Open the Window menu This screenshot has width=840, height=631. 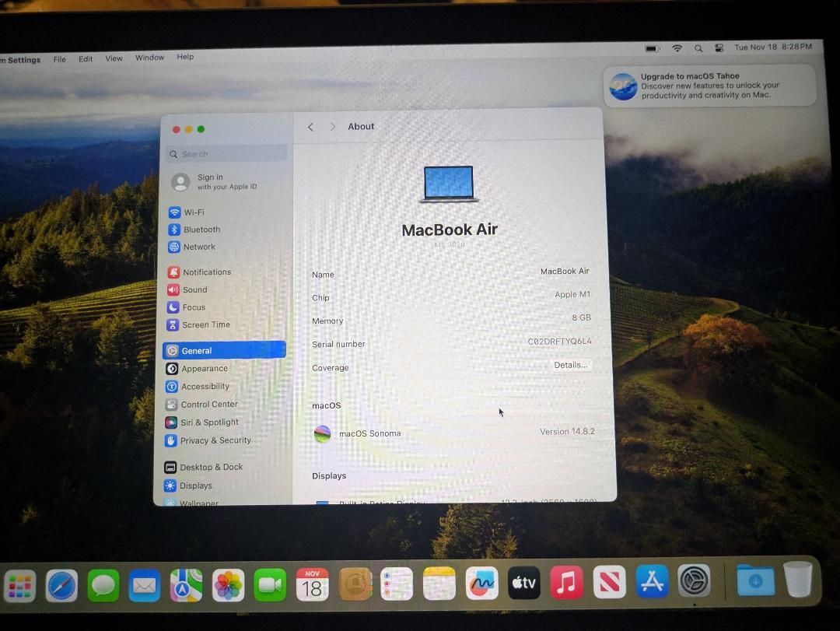tap(149, 57)
